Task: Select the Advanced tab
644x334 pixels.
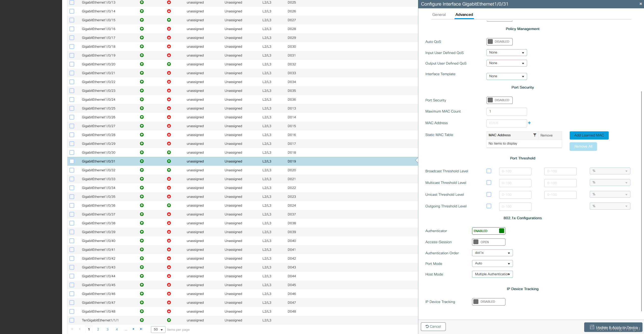Action: [x=464, y=15]
